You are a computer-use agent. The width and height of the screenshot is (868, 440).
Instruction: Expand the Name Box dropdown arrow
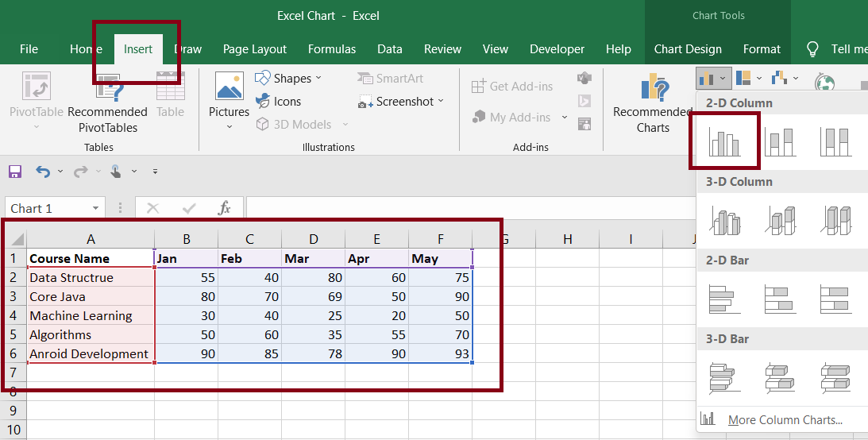pyautogui.click(x=96, y=209)
